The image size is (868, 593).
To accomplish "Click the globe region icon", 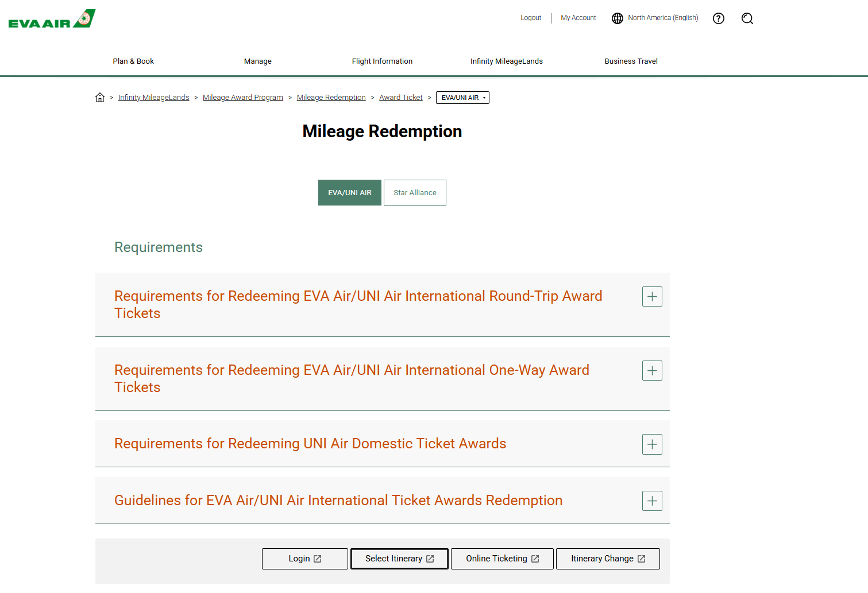I will 618,18.
